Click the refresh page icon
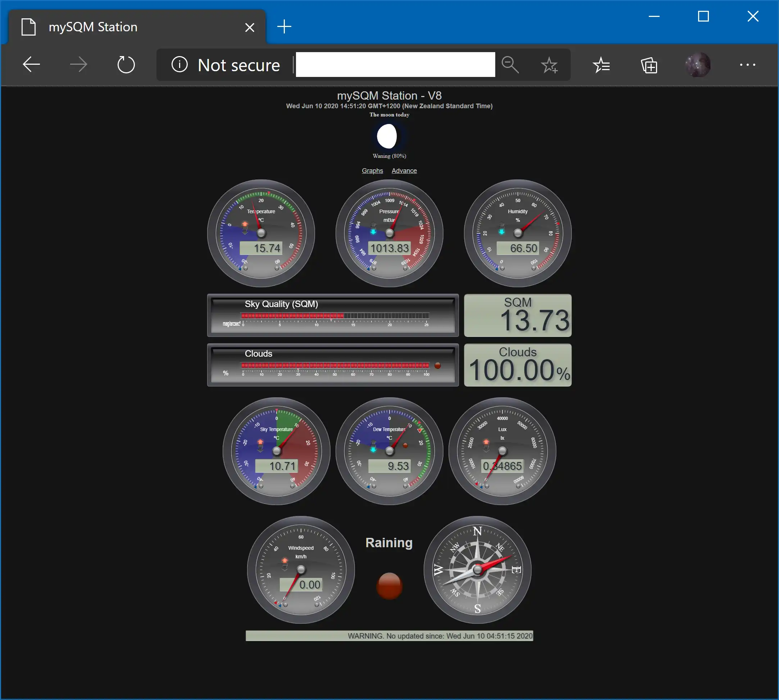This screenshot has height=700, width=779. pos(126,64)
